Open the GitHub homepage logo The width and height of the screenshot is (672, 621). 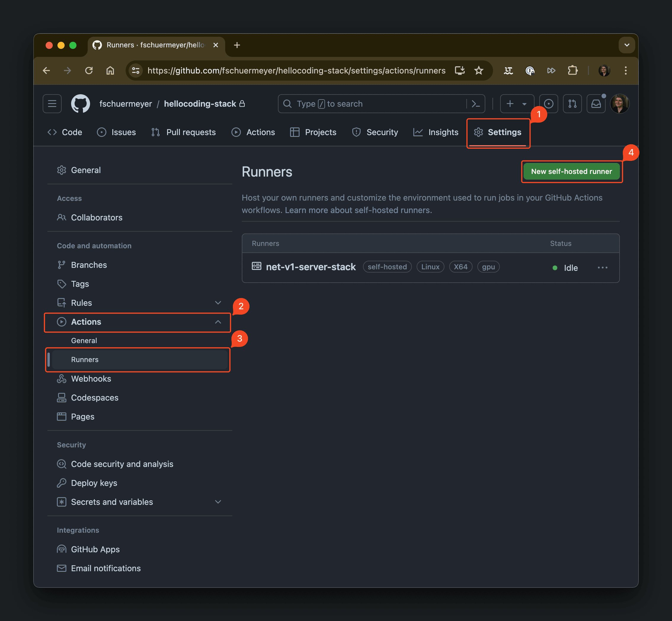pyautogui.click(x=80, y=104)
